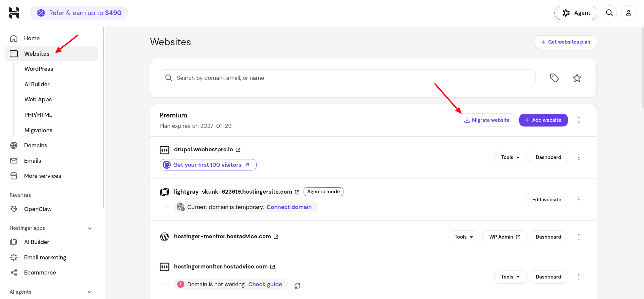This screenshot has width=644, height=299.
Task: Open Dashboard for hostinger-monitor.hostadvice.com
Action: pyautogui.click(x=548, y=237)
